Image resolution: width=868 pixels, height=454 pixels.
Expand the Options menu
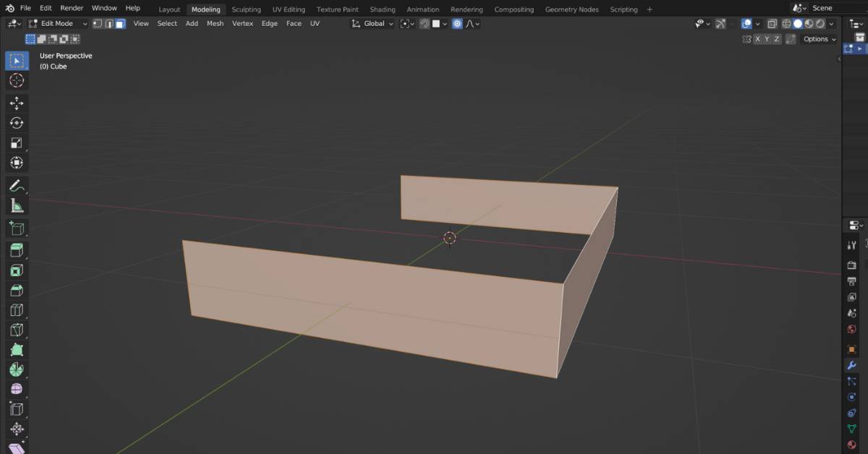click(816, 39)
